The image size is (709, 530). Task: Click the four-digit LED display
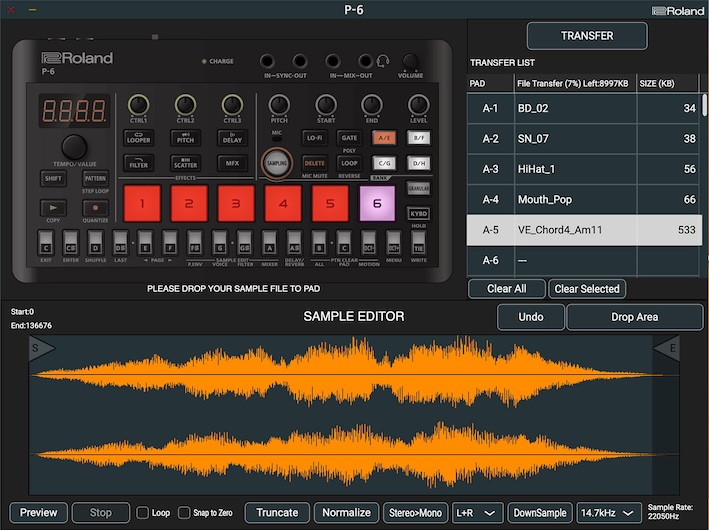click(x=74, y=111)
